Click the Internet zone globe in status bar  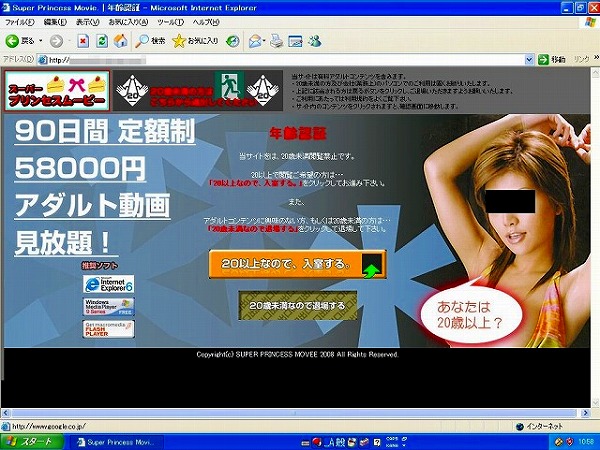tap(520, 426)
